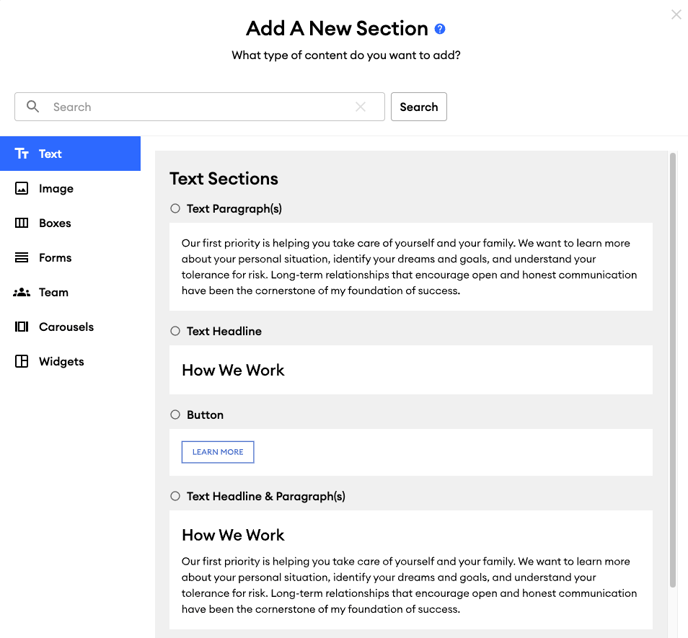This screenshot has width=688, height=638.
Task: Click the blue help question mark icon
Action: coord(440,29)
